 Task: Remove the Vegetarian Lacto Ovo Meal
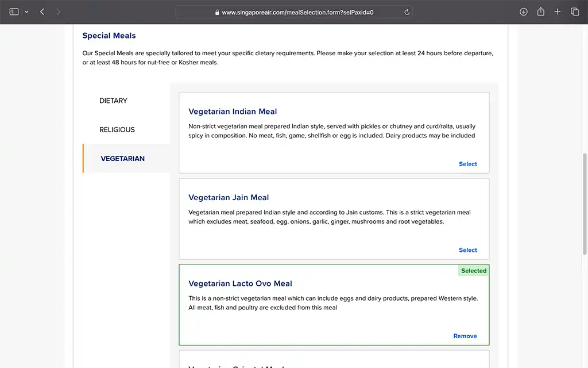point(465,336)
